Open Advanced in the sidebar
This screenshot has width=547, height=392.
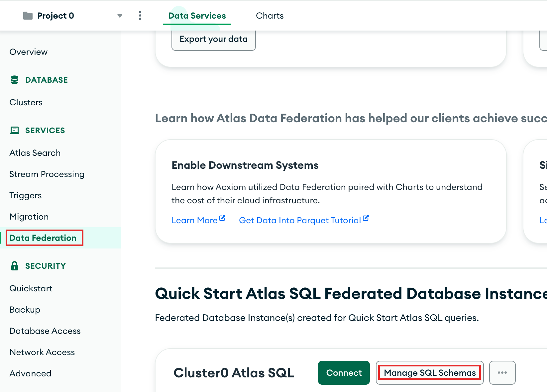[30, 373]
